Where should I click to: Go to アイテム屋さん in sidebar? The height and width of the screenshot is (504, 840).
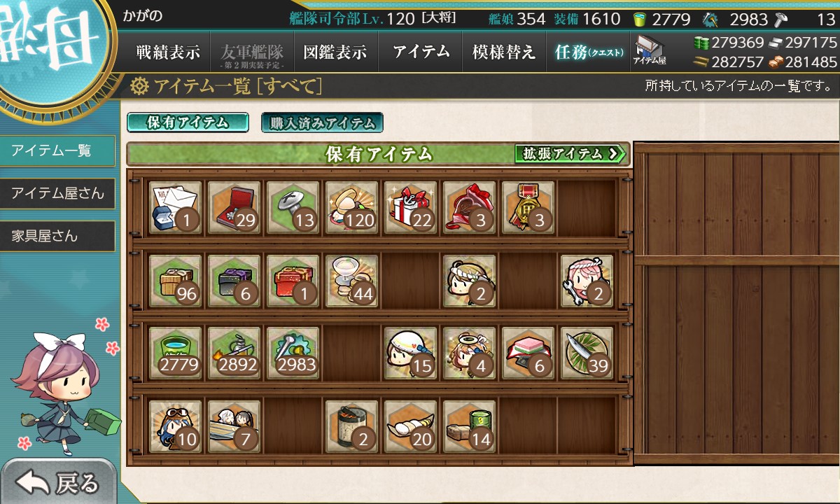(x=57, y=193)
